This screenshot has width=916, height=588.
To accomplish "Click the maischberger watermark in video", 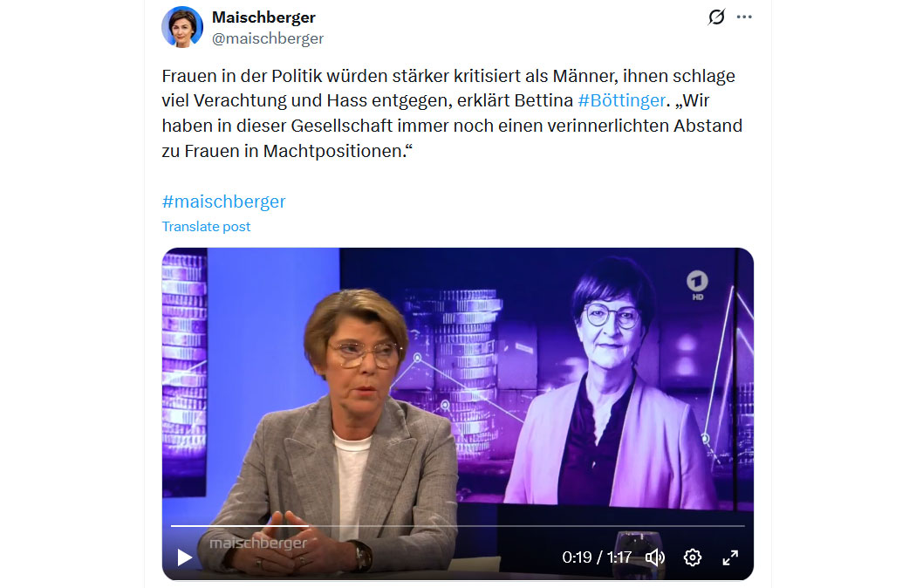I will click(258, 543).
